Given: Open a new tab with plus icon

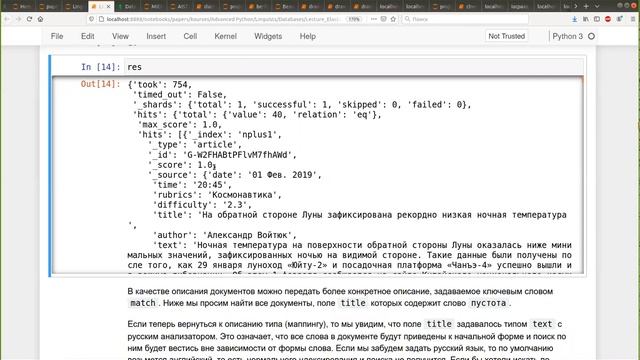Looking at the screenshot, I should (x=586, y=6).
